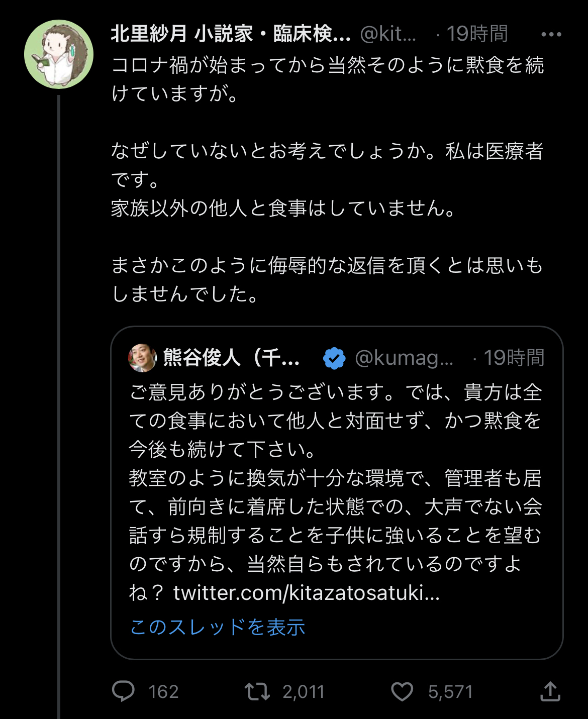This screenshot has height=719, width=588.
Task: Open the hedgehog profile avatar
Action: point(59,54)
